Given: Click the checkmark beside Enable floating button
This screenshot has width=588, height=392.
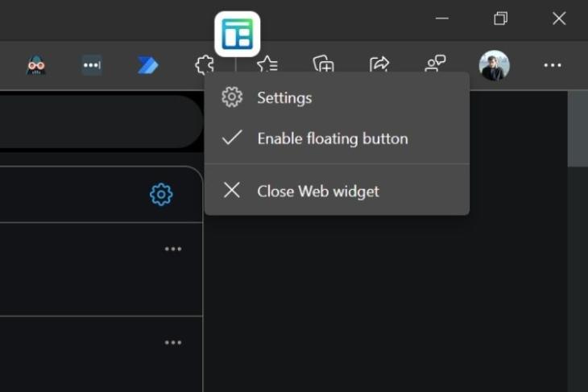Looking at the screenshot, I should (232, 138).
